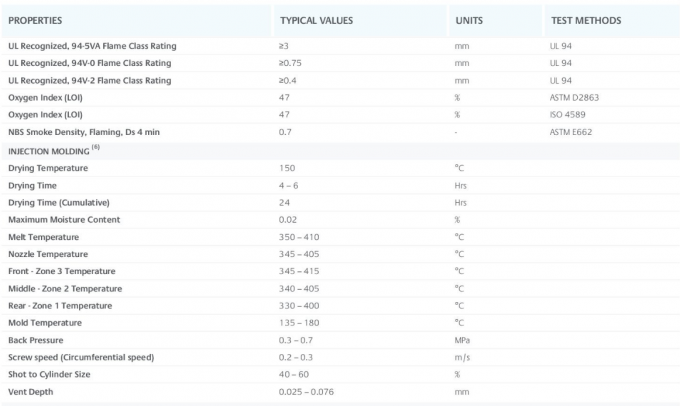The height and width of the screenshot is (406, 680).
Task: Click the Melt Temperature value 350 – 410
Action: click(299, 237)
